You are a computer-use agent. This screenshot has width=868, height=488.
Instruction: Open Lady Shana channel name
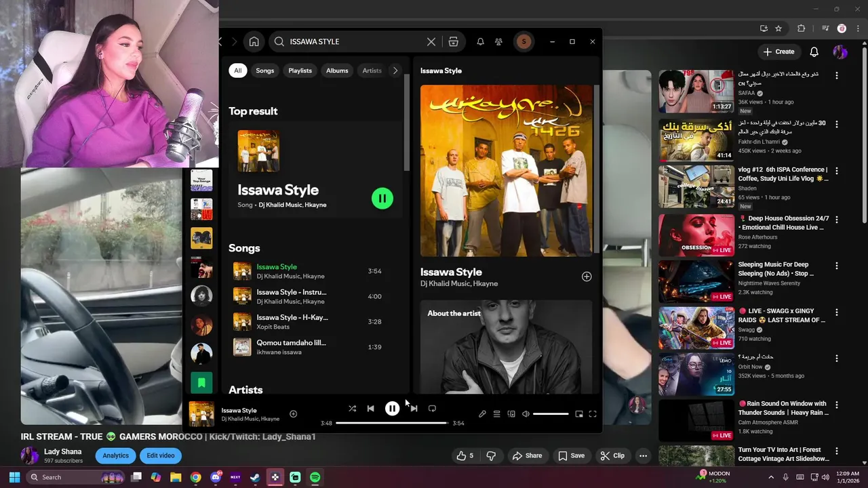[63, 451]
